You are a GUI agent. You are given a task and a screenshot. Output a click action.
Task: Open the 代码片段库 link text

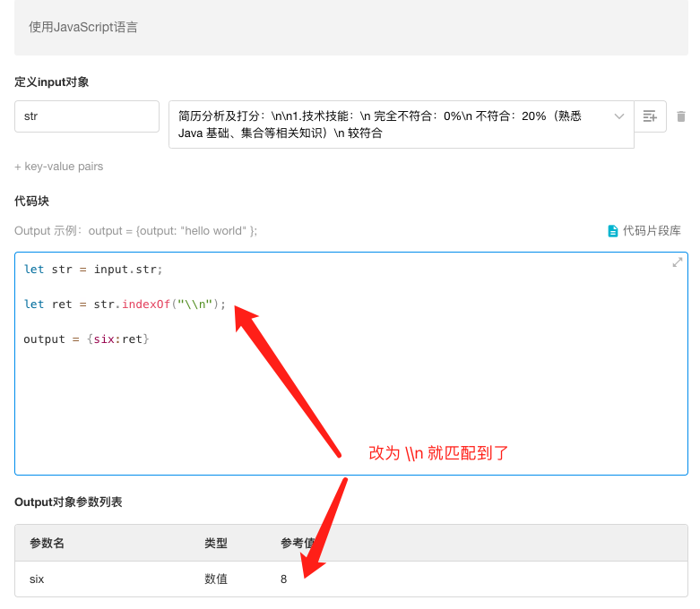coord(652,231)
